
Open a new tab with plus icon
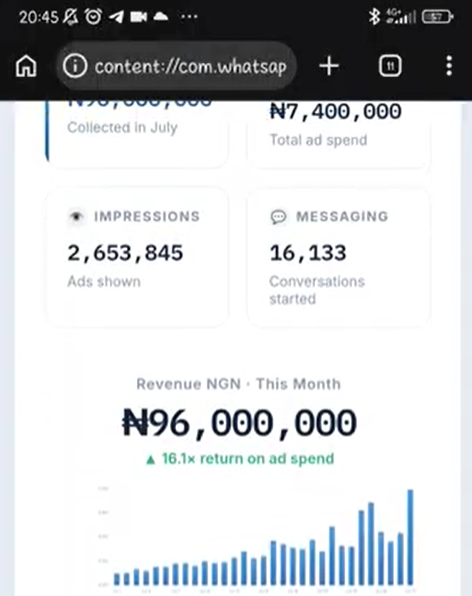329,66
